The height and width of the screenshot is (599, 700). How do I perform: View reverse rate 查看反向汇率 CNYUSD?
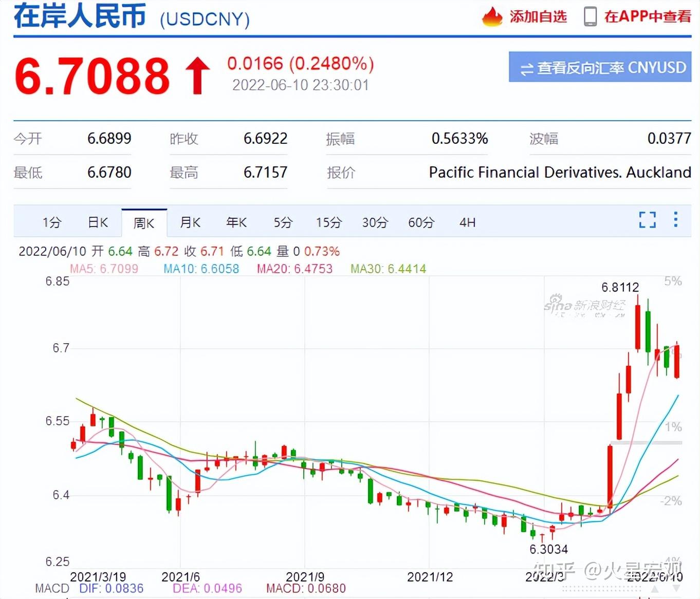click(600, 67)
